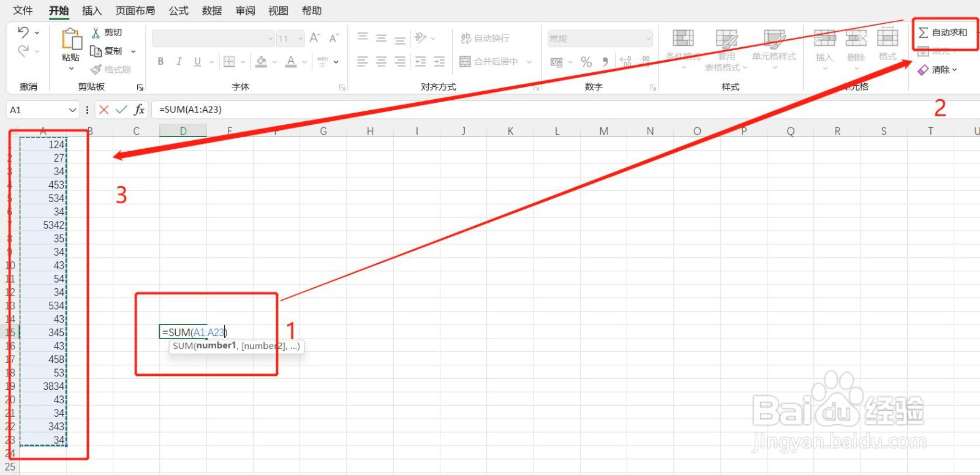
Task: Click the Cut (剪切) scissors button
Action: (107, 32)
